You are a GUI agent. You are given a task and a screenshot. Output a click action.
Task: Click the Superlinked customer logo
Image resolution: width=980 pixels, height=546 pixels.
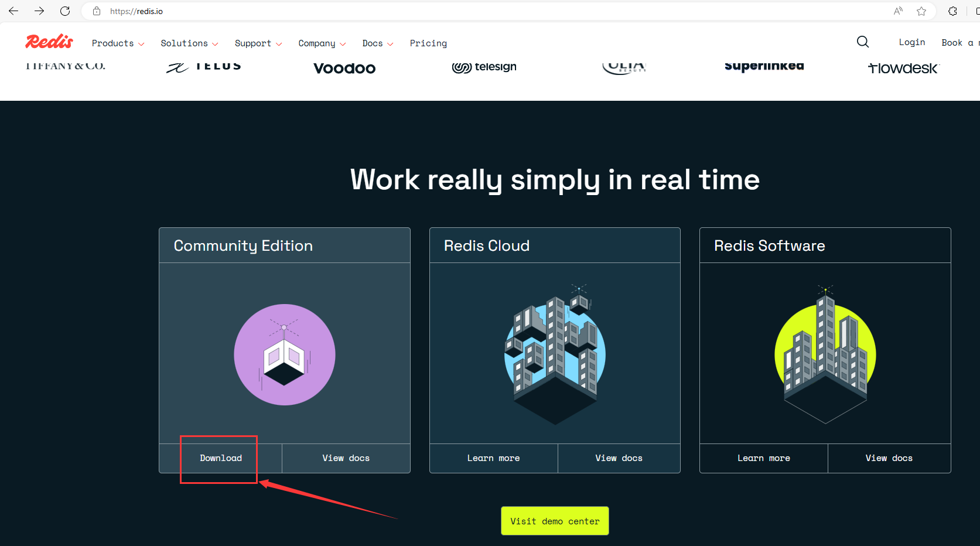[764, 66]
